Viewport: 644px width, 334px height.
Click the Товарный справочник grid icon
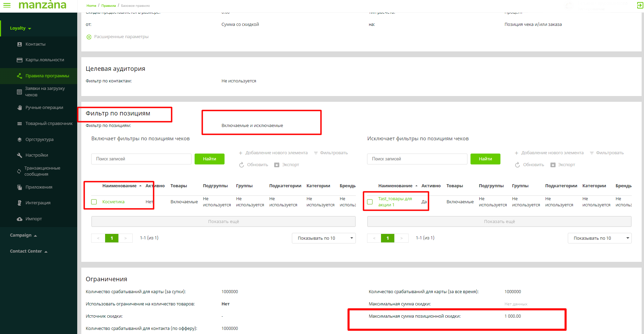point(19,124)
